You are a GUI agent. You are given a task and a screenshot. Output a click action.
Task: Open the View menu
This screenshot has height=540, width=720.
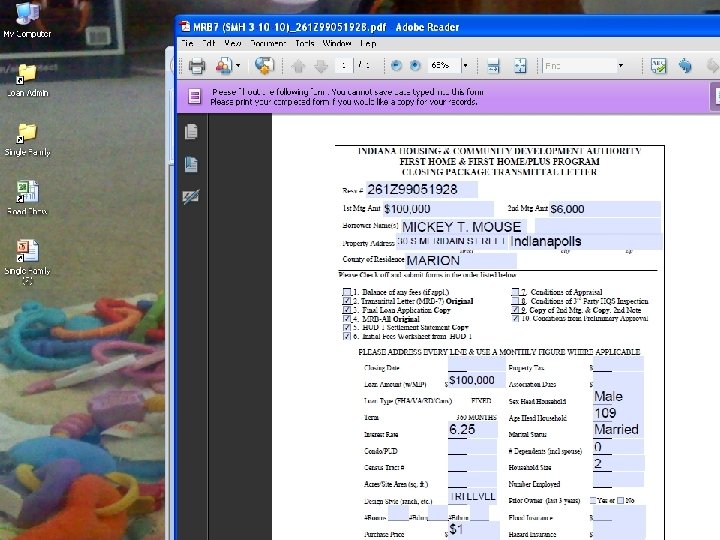click(233, 43)
